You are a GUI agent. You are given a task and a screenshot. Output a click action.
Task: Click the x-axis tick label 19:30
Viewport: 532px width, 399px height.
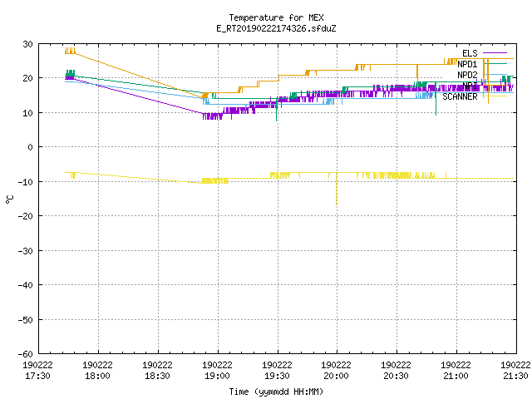coord(277,376)
